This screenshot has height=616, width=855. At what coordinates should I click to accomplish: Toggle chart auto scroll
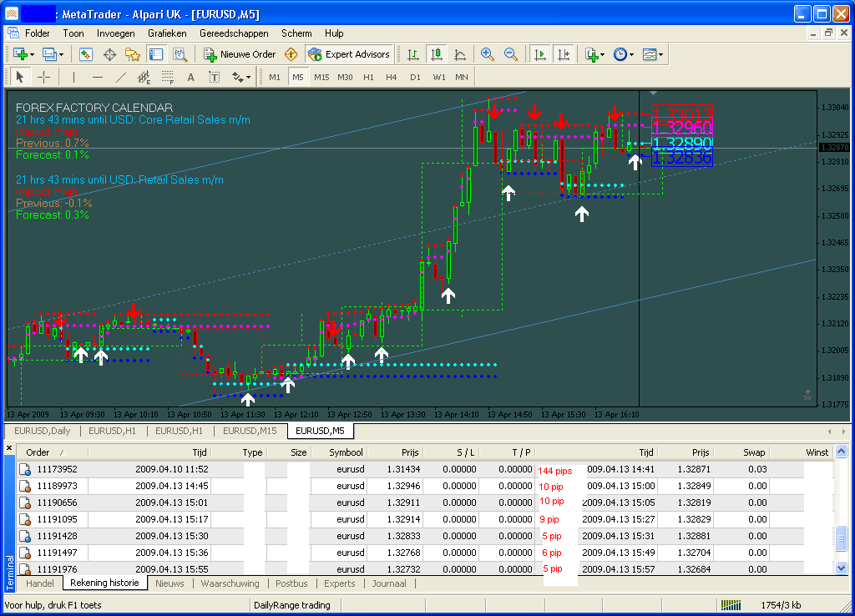[x=540, y=54]
